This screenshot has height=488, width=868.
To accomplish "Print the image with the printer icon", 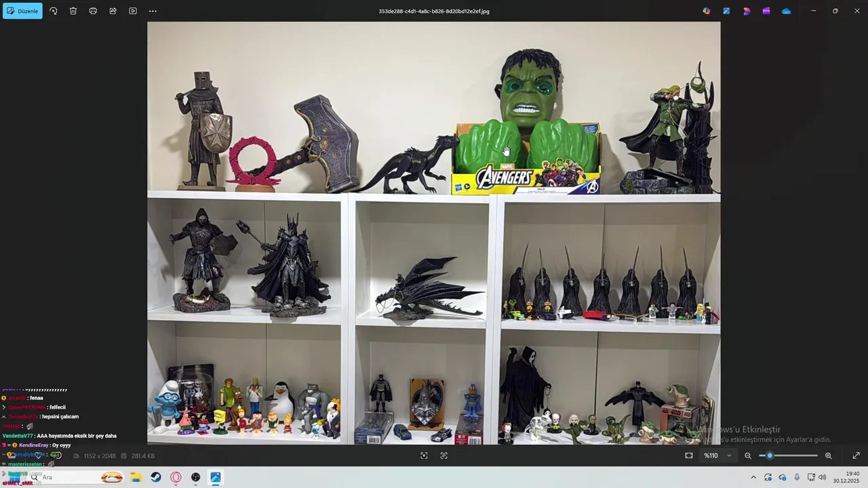I will pos(93,11).
